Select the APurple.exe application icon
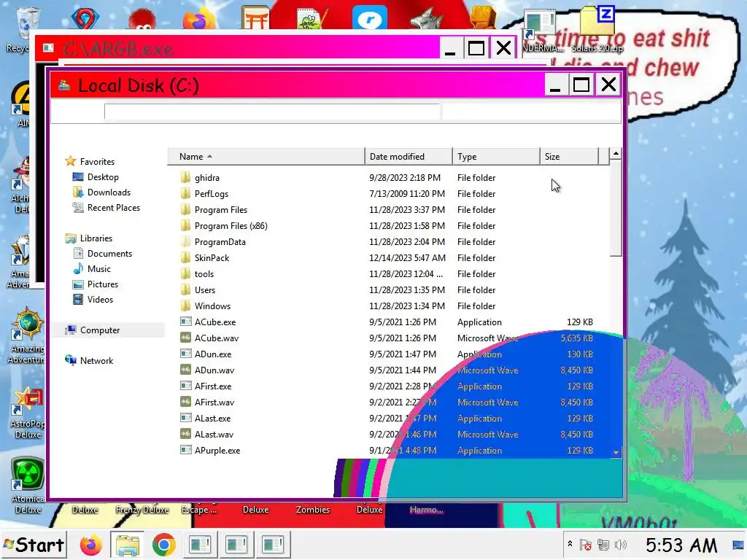 (186, 450)
